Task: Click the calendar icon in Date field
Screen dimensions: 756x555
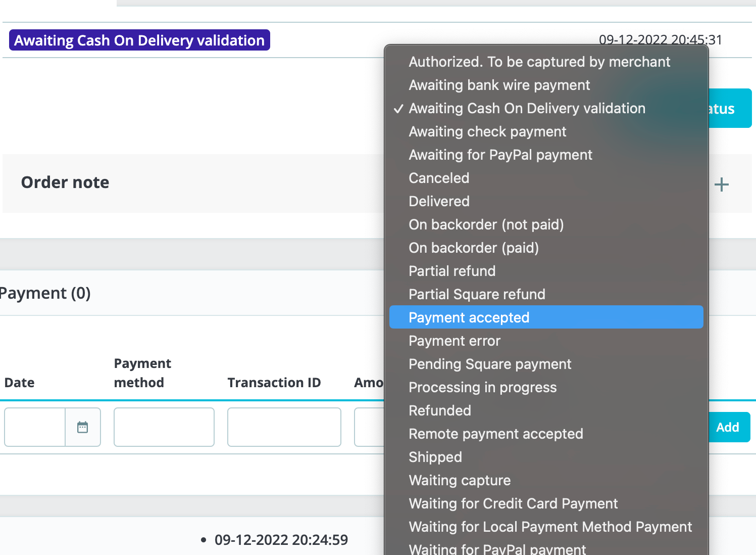Action: pyautogui.click(x=82, y=427)
